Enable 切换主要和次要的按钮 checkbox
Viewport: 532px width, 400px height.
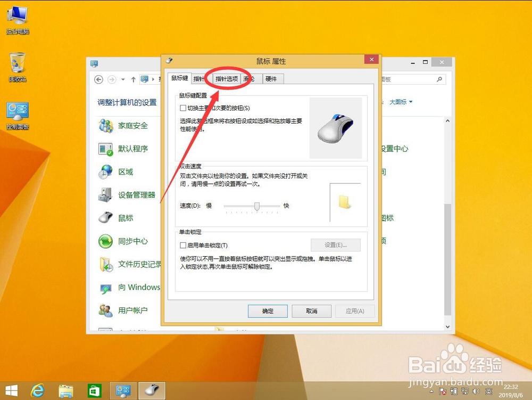coord(182,108)
